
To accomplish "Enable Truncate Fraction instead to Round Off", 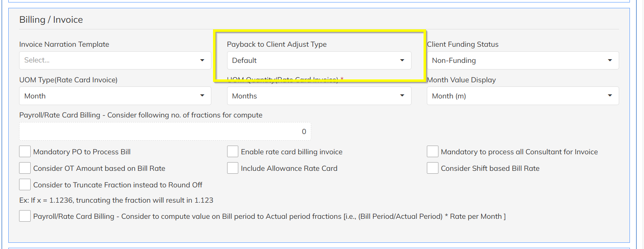I will pos(25,185).
